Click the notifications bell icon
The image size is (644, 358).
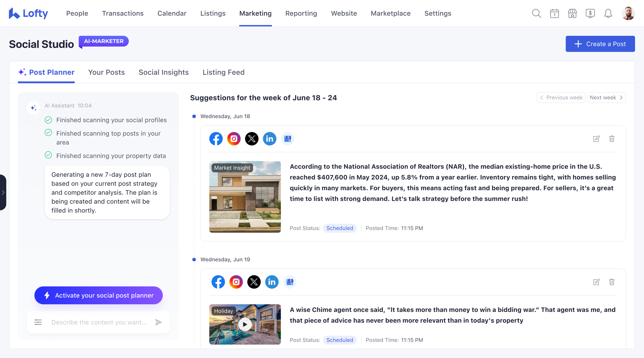point(608,13)
